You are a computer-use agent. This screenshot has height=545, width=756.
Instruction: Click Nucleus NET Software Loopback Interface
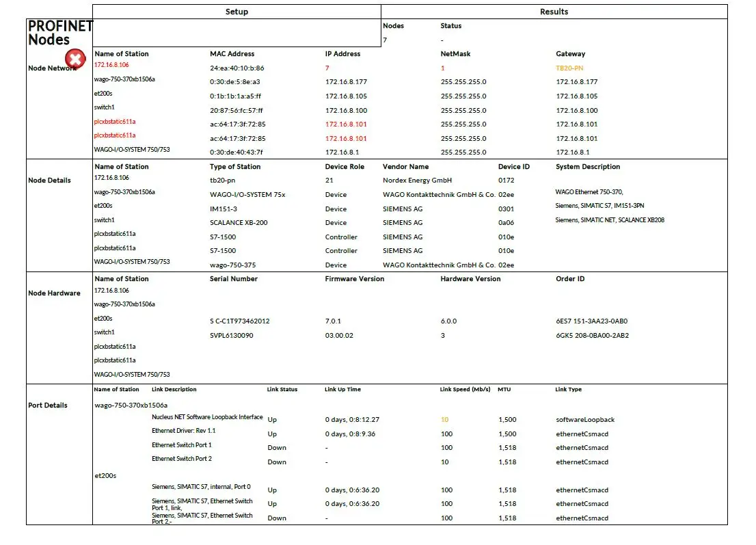pos(207,417)
